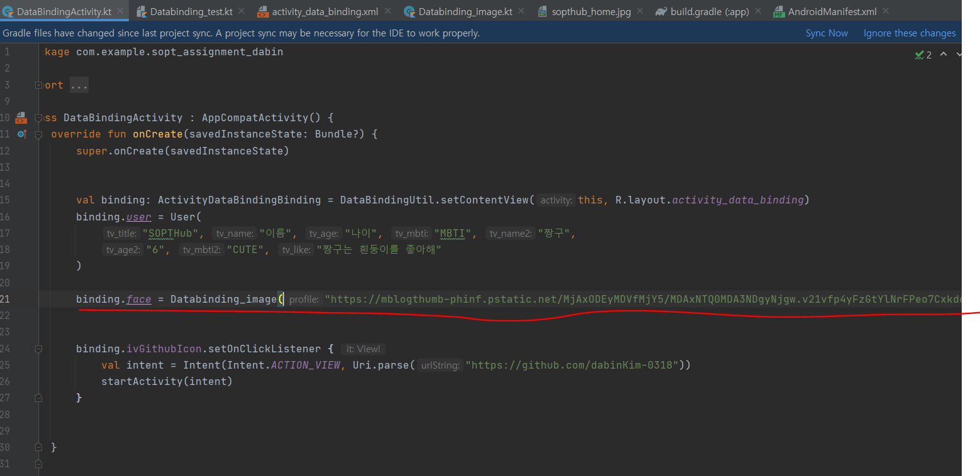Click the package name com.example.sopt_assignment_dabin
Viewport: 980px width, 476px height.
pyautogui.click(x=180, y=51)
